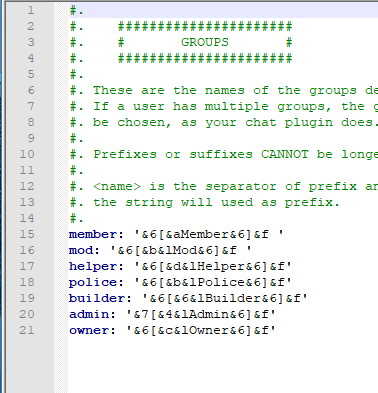Place cursor on 'These are the names' comment
The image size is (378, 393).
click(x=223, y=90)
